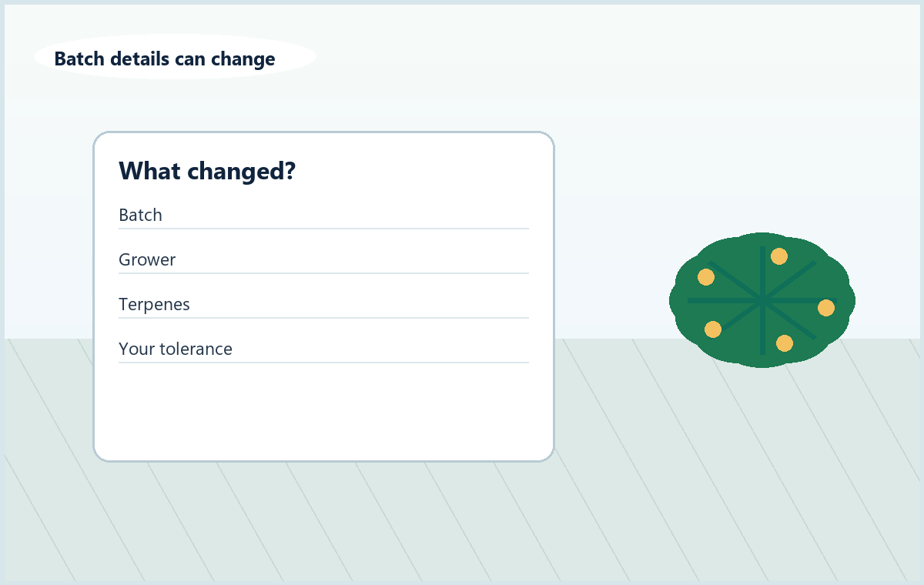Click the lower-left yellow bud on the plant

713,329
